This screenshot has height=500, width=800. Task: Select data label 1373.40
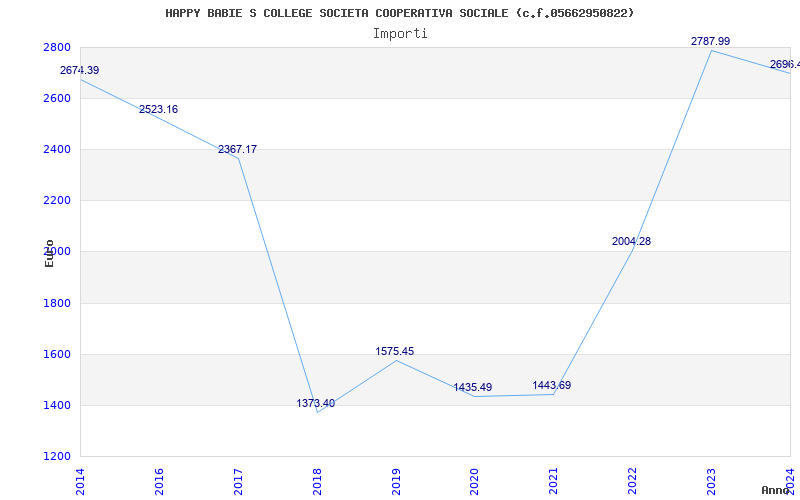316,403
